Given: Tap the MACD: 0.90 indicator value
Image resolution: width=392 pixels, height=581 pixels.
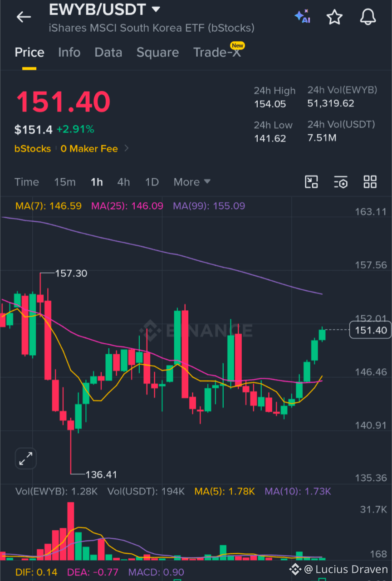Looking at the screenshot, I should (156, 572).
